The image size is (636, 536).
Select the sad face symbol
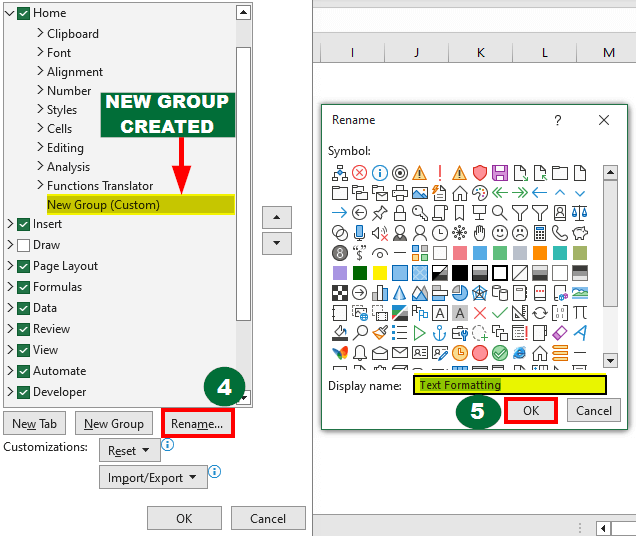pyautogui.click(x=520, y=233)
